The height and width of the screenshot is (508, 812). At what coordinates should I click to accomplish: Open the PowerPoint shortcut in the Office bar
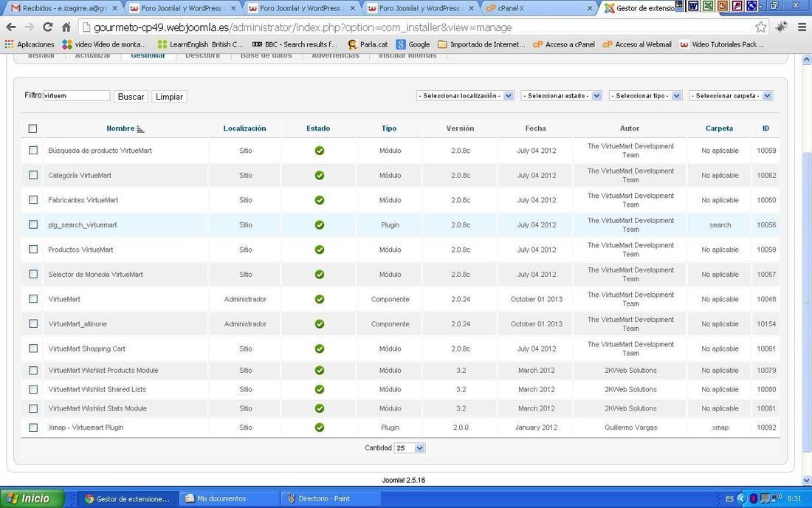pos(722,6)
